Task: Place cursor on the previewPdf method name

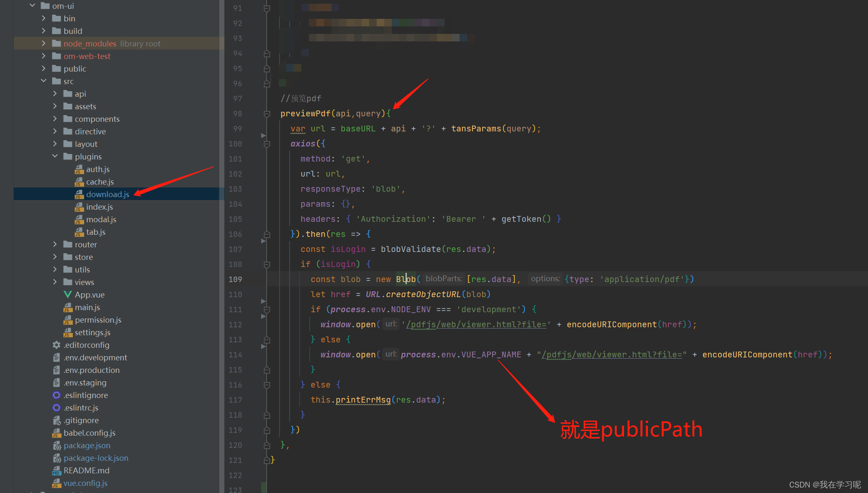Action: pyautogui.click(x=306, y=113)
